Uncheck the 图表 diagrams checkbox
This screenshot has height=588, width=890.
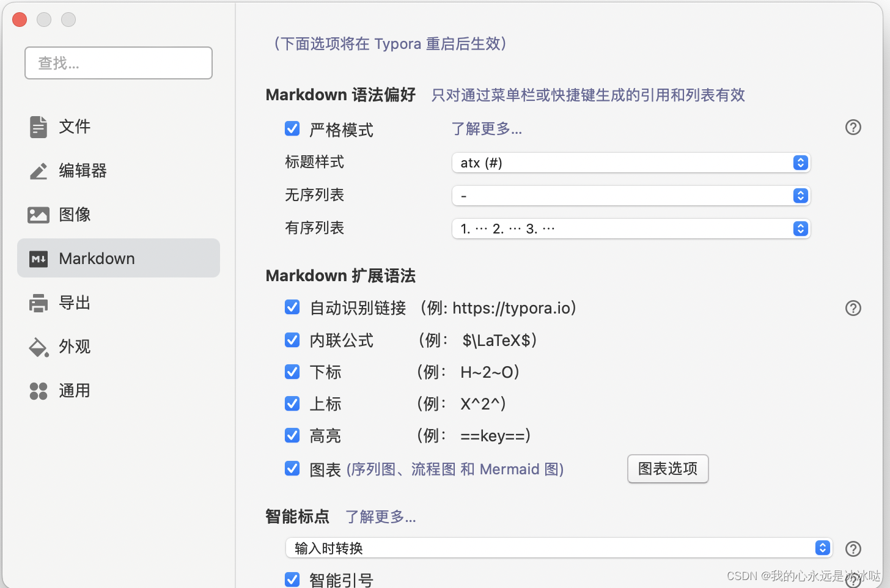coord(292,469)
